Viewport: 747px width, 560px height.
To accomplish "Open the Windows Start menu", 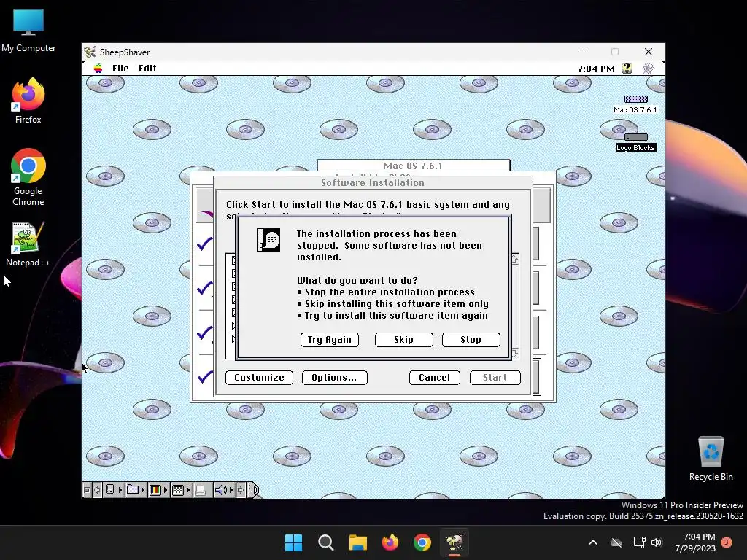I will click(293, 542).
